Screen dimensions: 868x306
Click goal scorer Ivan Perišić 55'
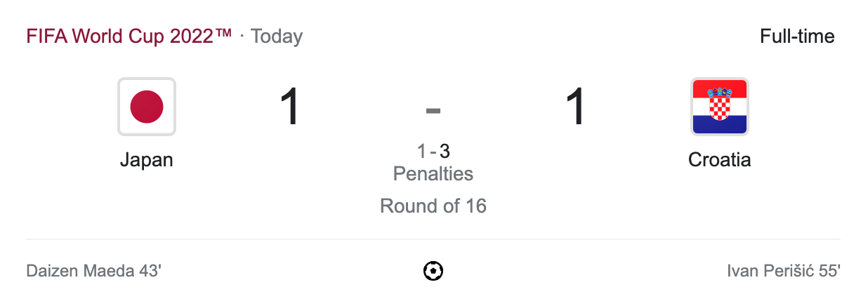784,271
